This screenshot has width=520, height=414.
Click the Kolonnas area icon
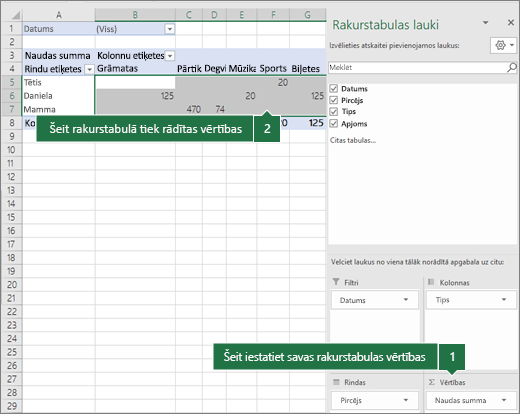431,282
